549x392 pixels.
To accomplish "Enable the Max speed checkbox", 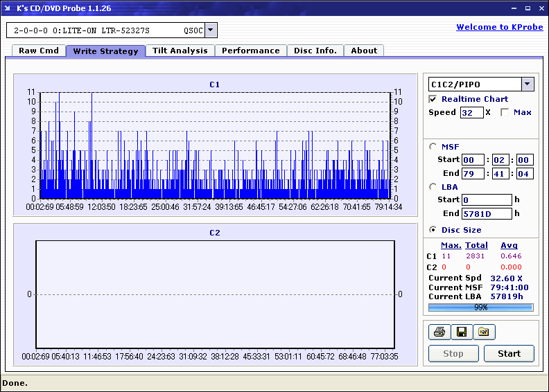I will (505, 112).
